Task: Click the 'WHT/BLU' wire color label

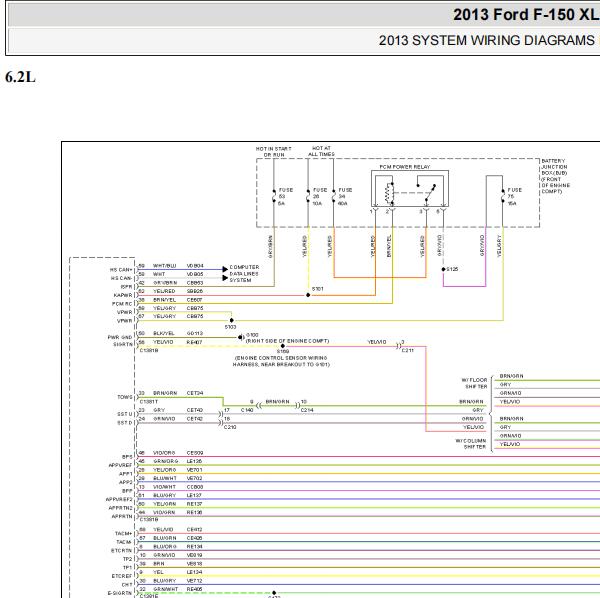Action: (165, 266)
